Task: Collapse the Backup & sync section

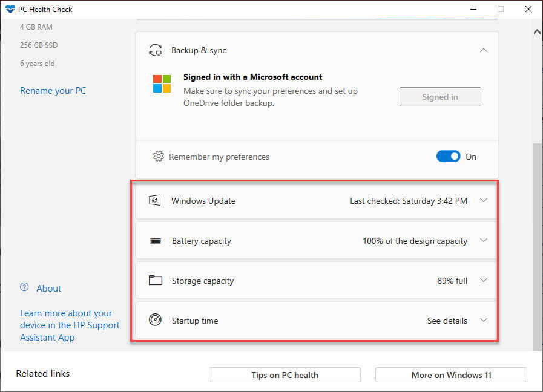Action: tap(483, 50)
